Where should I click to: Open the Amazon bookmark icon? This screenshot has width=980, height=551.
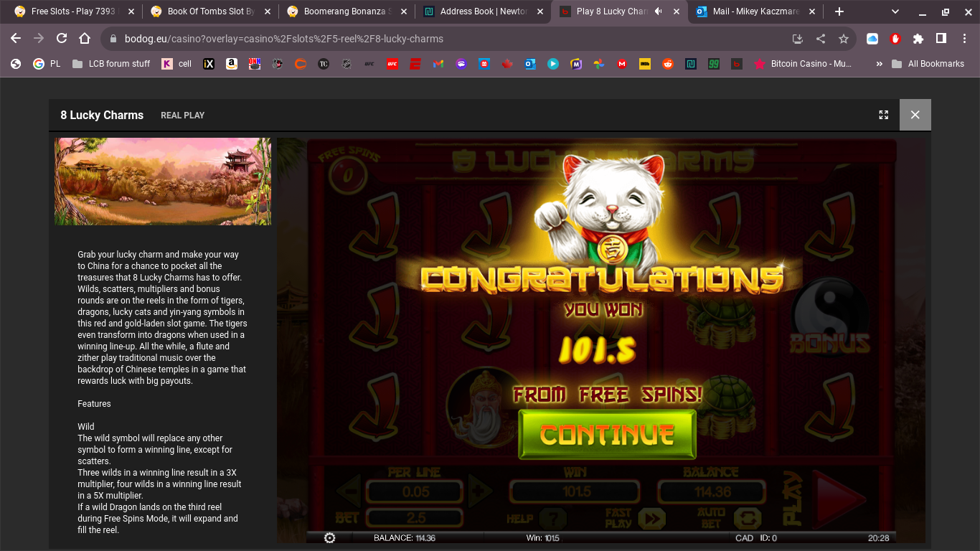(x=232, y=64)
